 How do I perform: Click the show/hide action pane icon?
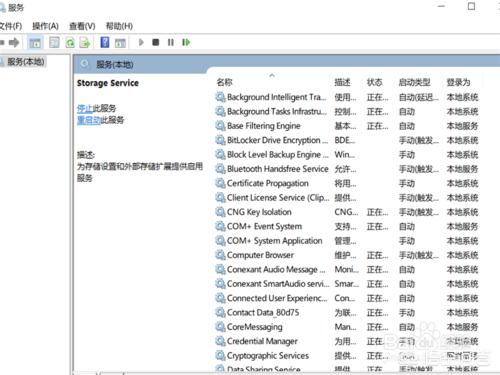120,43
